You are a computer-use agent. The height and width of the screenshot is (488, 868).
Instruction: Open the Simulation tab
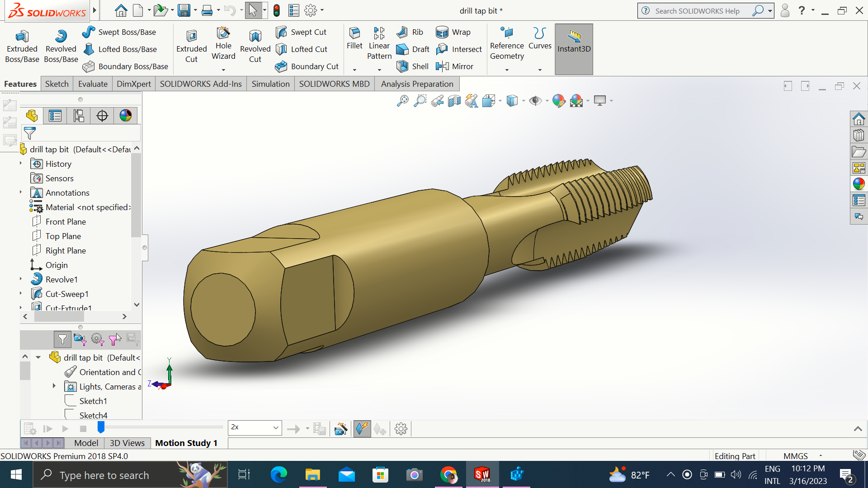tap(270, 84)
